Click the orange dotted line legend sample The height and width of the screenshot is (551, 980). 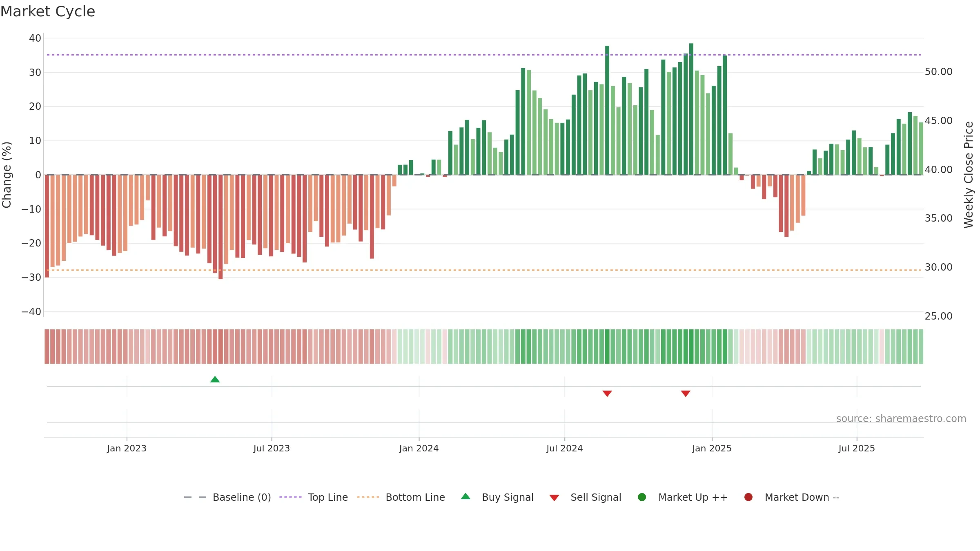pos(368,497)
